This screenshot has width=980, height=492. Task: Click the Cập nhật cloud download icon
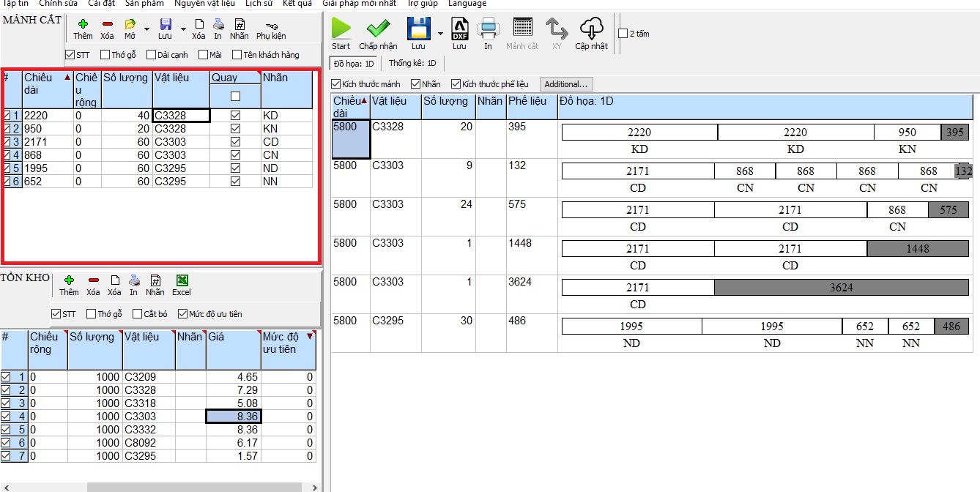click(591, 29)
